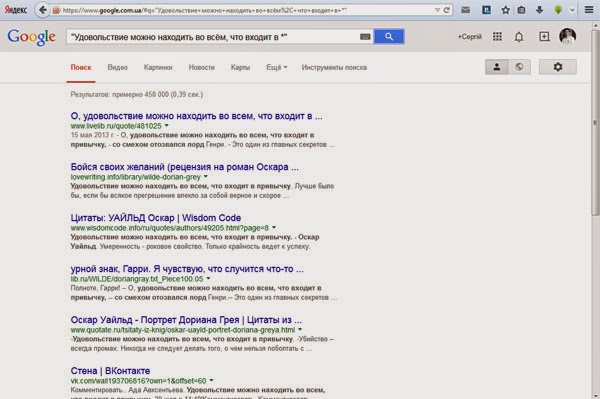
Task: Toggle global results globe icon
Action: (x=519, y=67)
